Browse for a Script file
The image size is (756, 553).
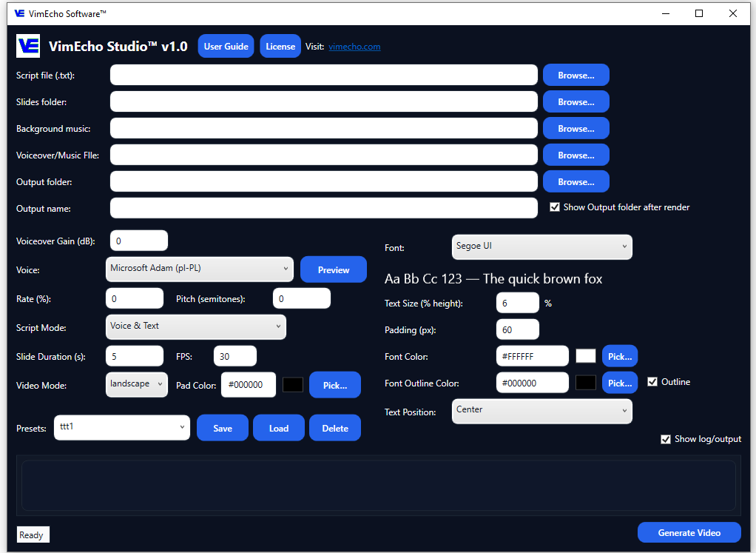[x=576, y=75]
